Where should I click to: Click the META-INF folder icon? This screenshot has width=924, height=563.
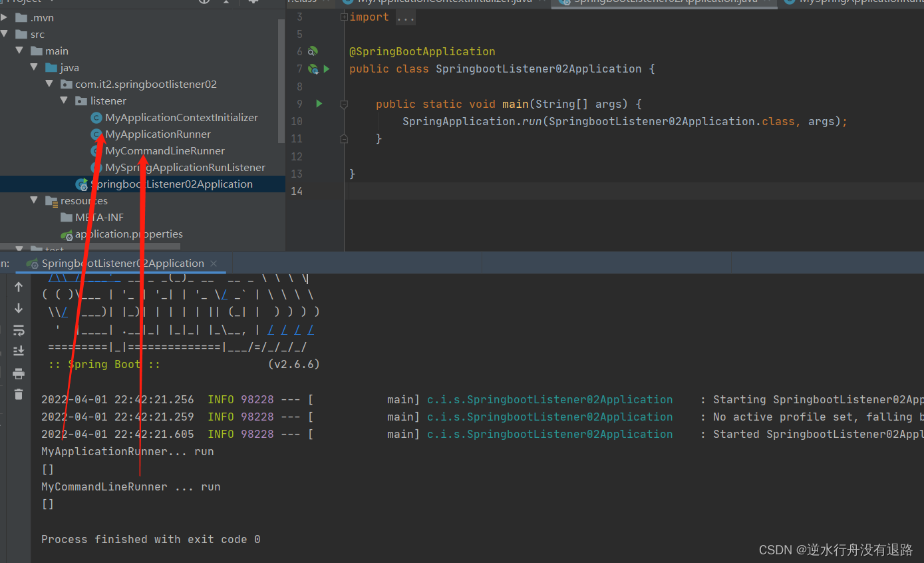[66, 217]
